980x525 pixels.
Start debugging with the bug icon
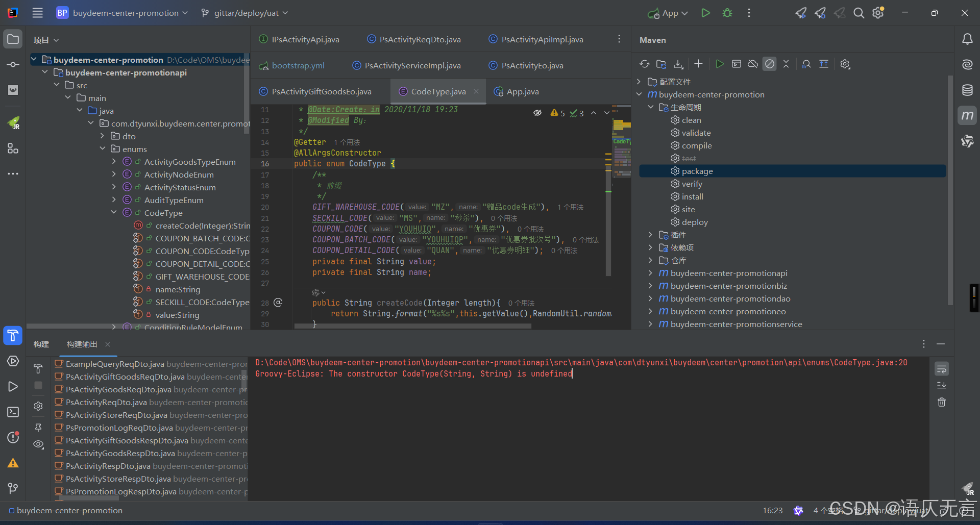(727, 13)
